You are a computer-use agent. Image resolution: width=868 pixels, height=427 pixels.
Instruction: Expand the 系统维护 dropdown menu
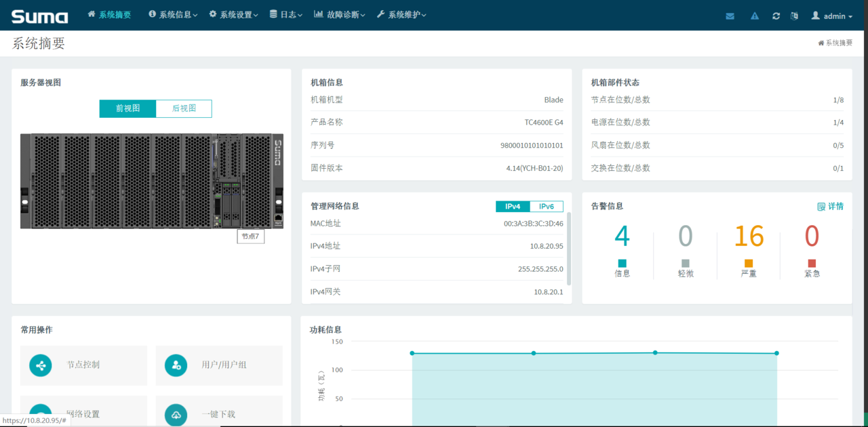point(401,15)
